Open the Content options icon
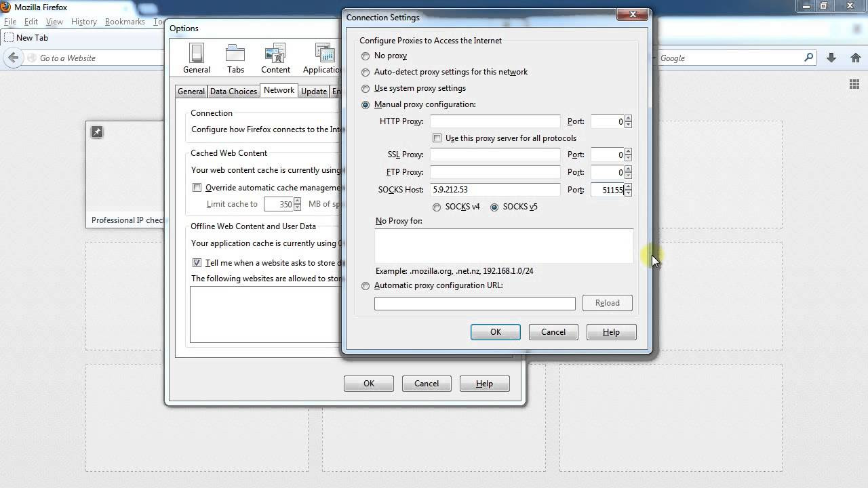868x488 pixels. 275,58
